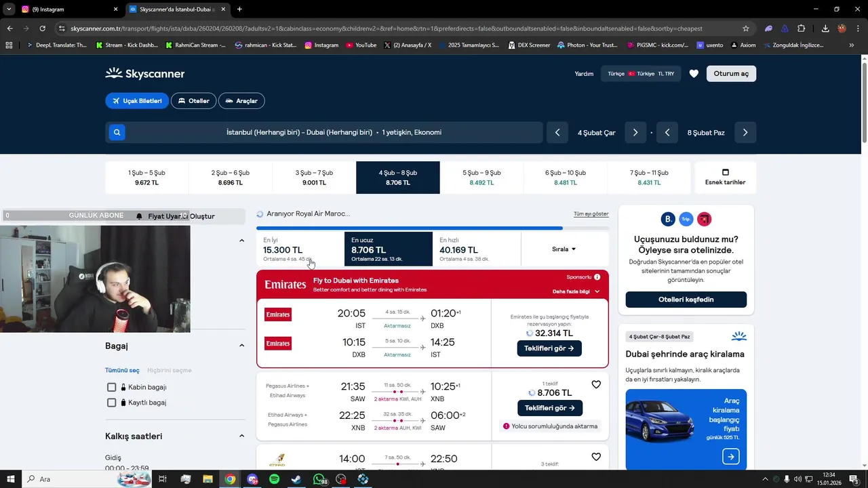Open the Sırala sort dropdown
This screenshot has height=488, width=868.
pyautogui.click(x=564, y=249)
